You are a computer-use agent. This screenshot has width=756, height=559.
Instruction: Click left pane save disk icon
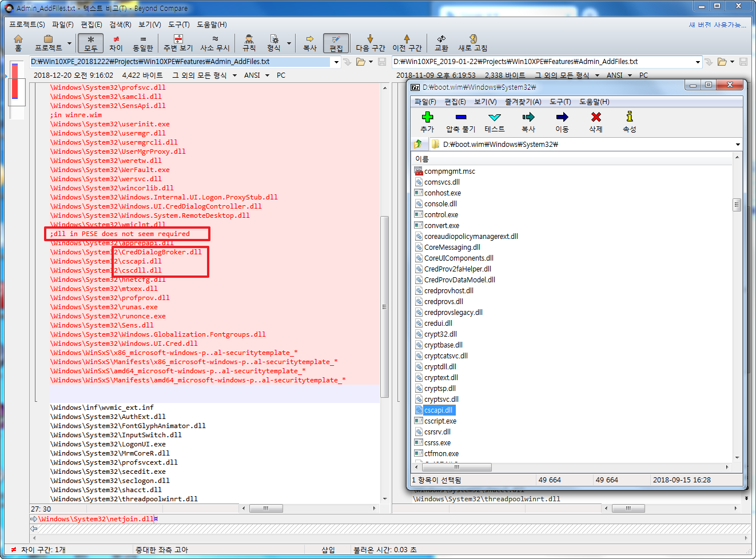point(382,62)
